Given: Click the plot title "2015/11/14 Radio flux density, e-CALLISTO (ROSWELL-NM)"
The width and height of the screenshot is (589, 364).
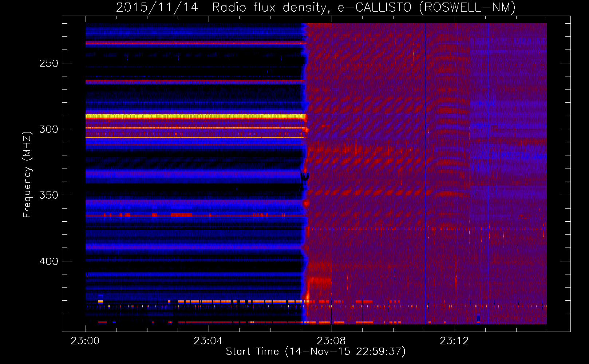Looking at the screenshot, I should (x=316, y=7).
